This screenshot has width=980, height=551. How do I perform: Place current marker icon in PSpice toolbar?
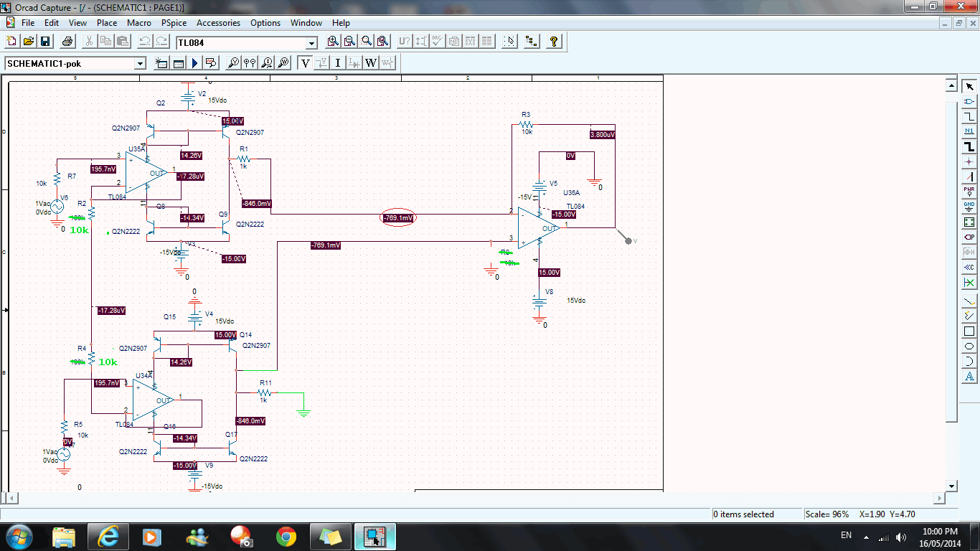tap(267, 63)
